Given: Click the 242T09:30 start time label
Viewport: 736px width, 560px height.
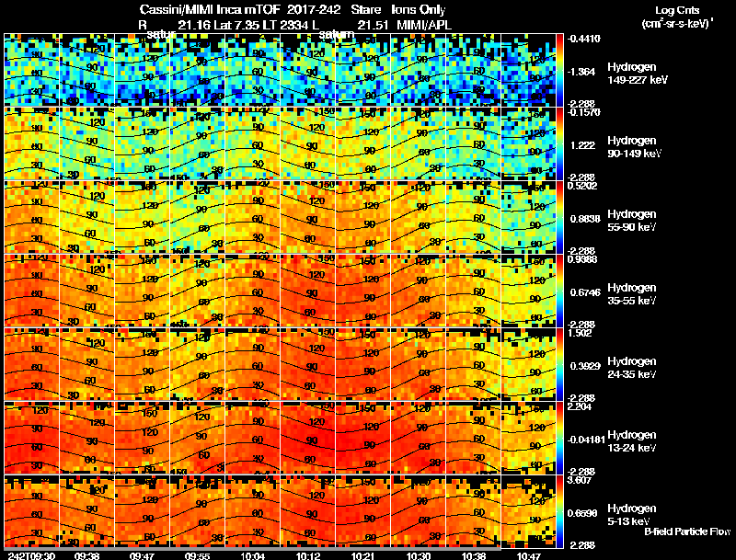Looking at the screenshot, I should click(31, 555).
